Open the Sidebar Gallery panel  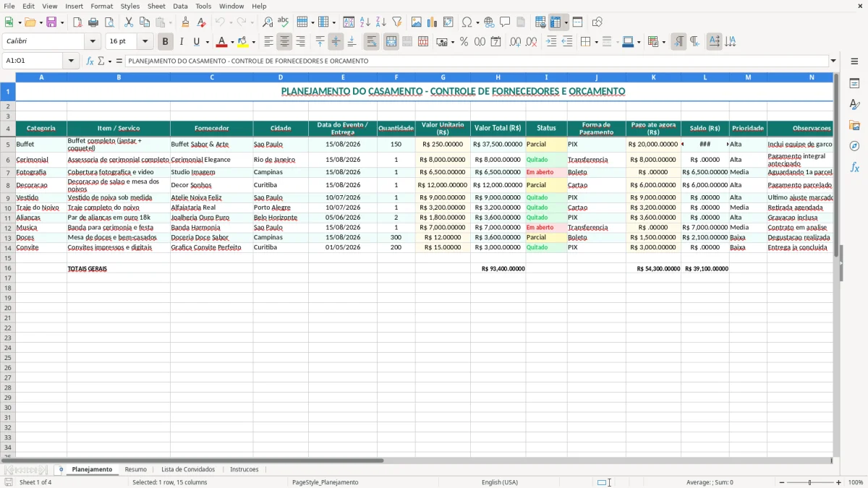point(854,125)
